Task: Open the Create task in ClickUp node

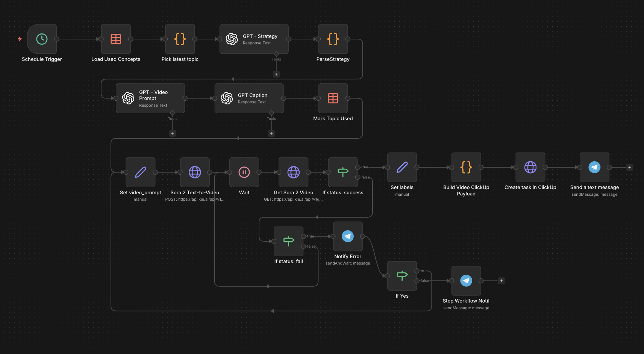Action: click(530, 167)
